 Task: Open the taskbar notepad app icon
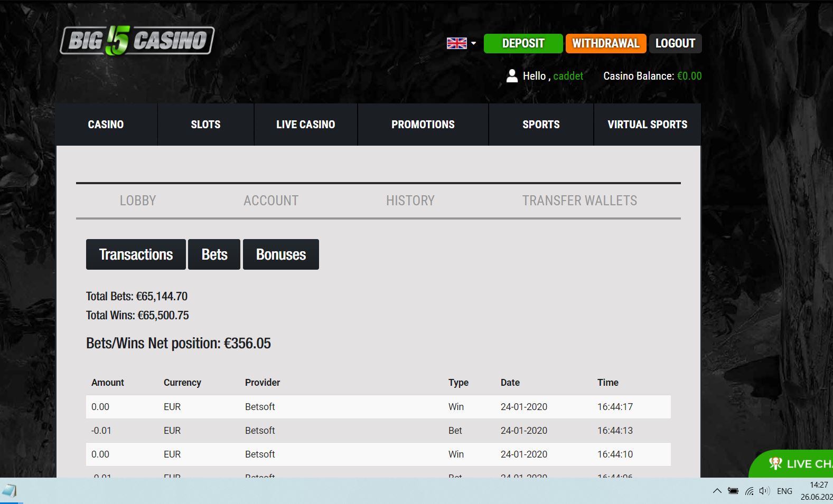pyautogui.click(x=10, y=491)
